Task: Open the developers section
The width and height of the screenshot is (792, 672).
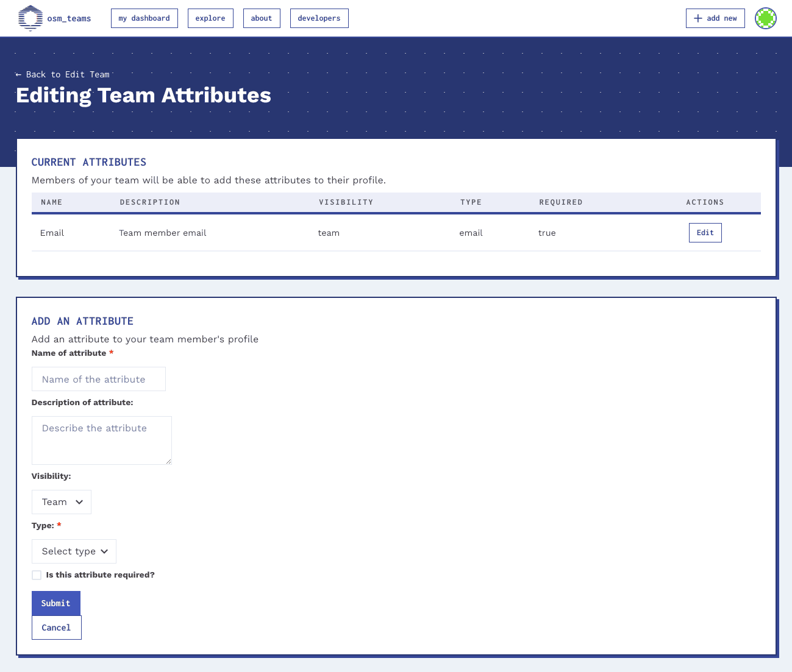Action: click(x=319, y=18)
